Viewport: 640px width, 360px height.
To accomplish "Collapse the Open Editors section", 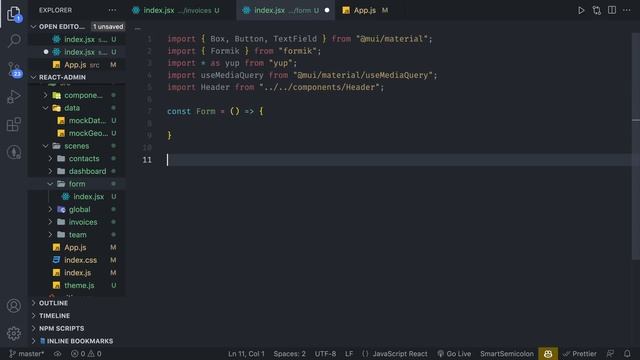I will [x=33, y=27].
